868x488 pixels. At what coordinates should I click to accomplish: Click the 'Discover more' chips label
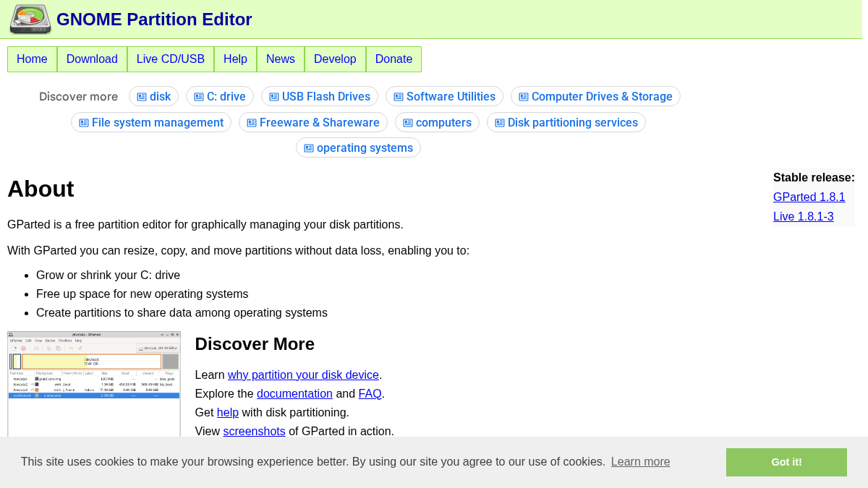coord(78,97)
